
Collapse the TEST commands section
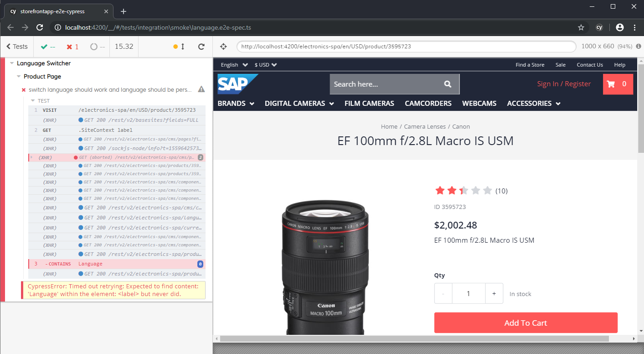click(x=33, y=101)
